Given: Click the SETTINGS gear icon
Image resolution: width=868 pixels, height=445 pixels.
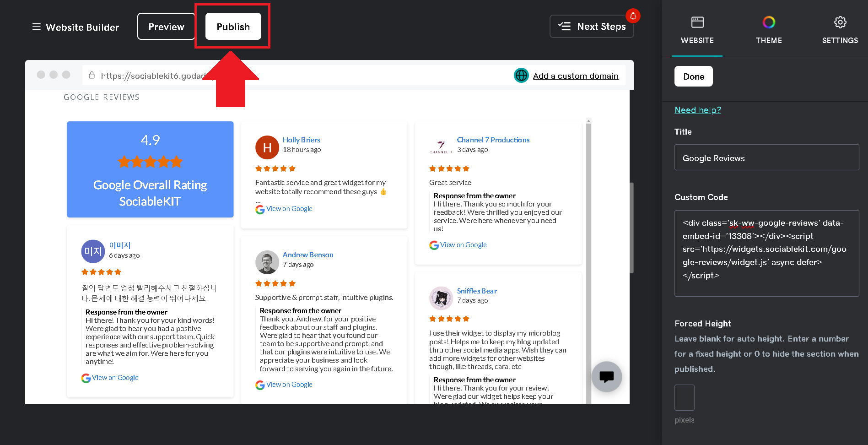Looking at the screenshot, I should pyautogui.click(x=840, y=22).
